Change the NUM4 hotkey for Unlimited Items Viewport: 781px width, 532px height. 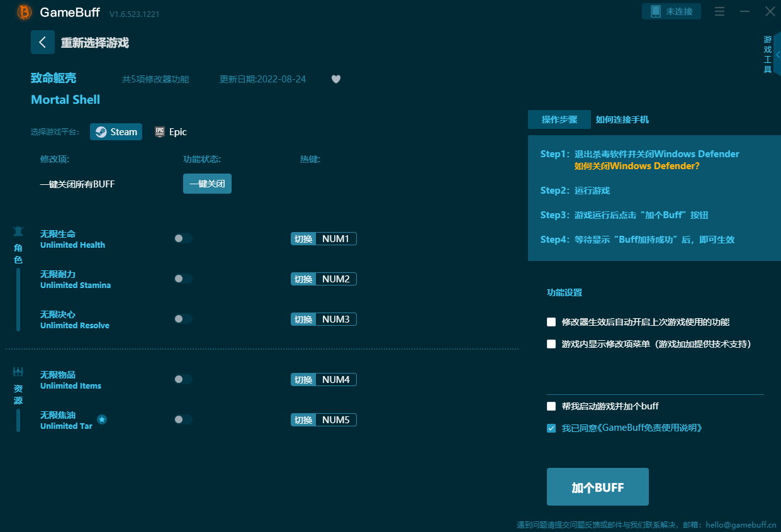click(x=335, y=379)
